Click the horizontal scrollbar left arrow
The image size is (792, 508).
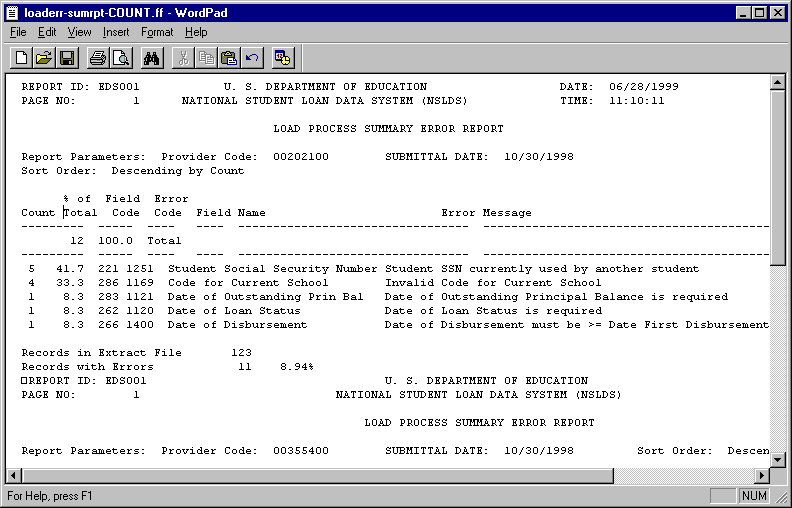click(14, 475)
